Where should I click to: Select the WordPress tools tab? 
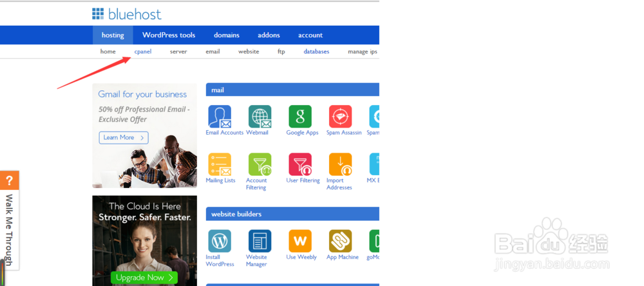pos(169,35)
